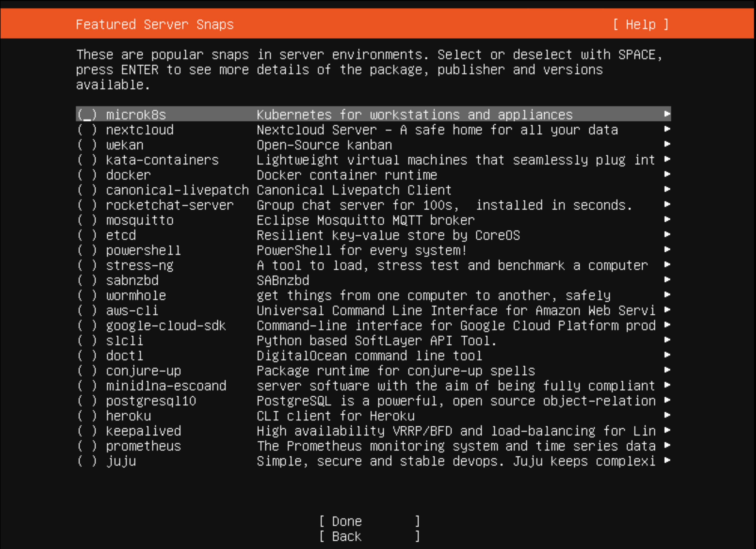Expand the wekan row arrow

667,144
